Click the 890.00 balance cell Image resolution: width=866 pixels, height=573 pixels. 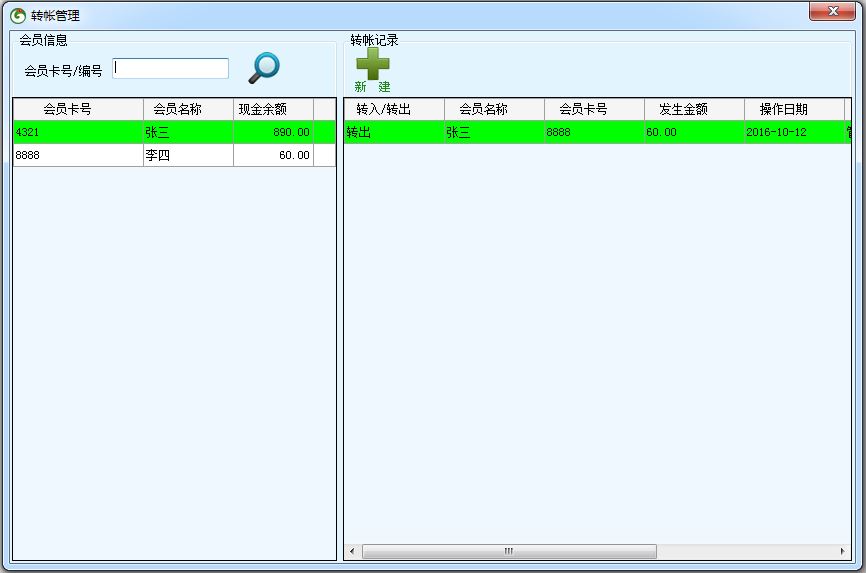pos(273,132)
